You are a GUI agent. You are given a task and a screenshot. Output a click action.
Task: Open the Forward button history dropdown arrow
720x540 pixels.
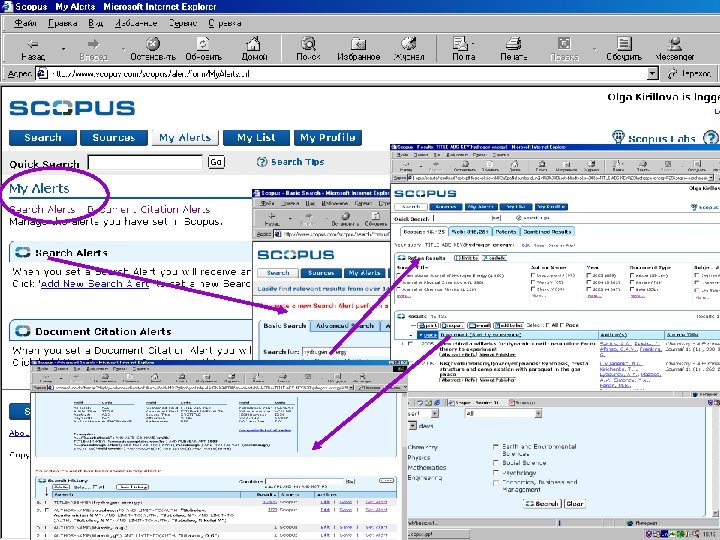tap(123, 48)
